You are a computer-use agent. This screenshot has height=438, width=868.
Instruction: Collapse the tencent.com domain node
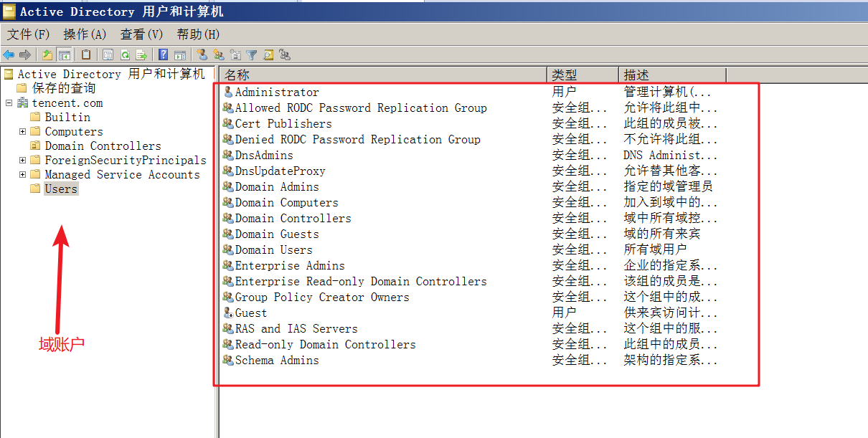coord(9,103)
